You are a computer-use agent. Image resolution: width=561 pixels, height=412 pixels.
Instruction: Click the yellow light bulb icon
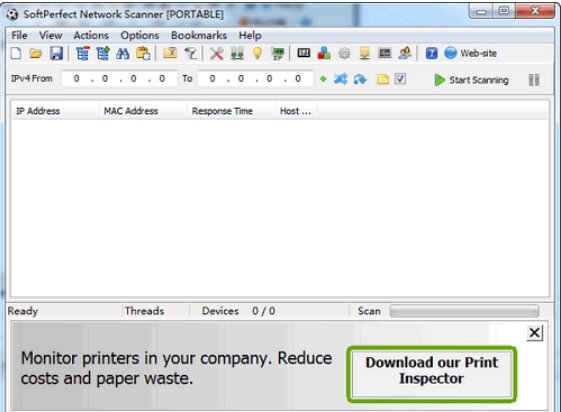[x=257, y=54]
